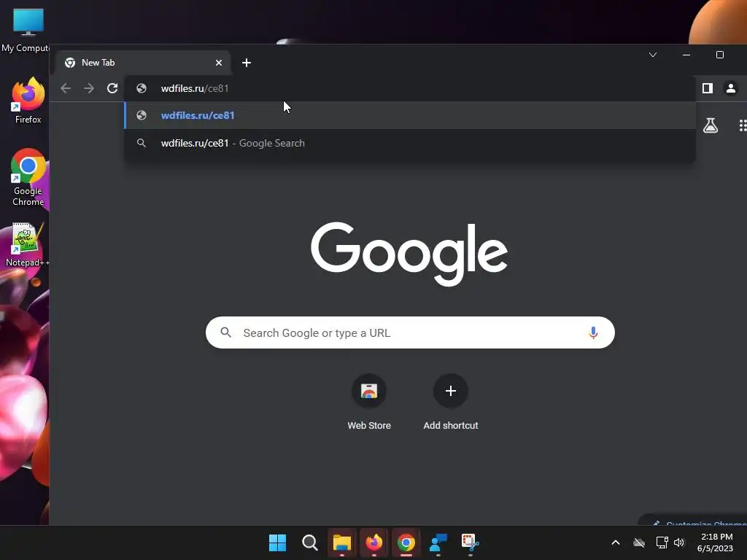Reload the page in Chrome
The image size is (747, 560).
click(x=112, y=88)
